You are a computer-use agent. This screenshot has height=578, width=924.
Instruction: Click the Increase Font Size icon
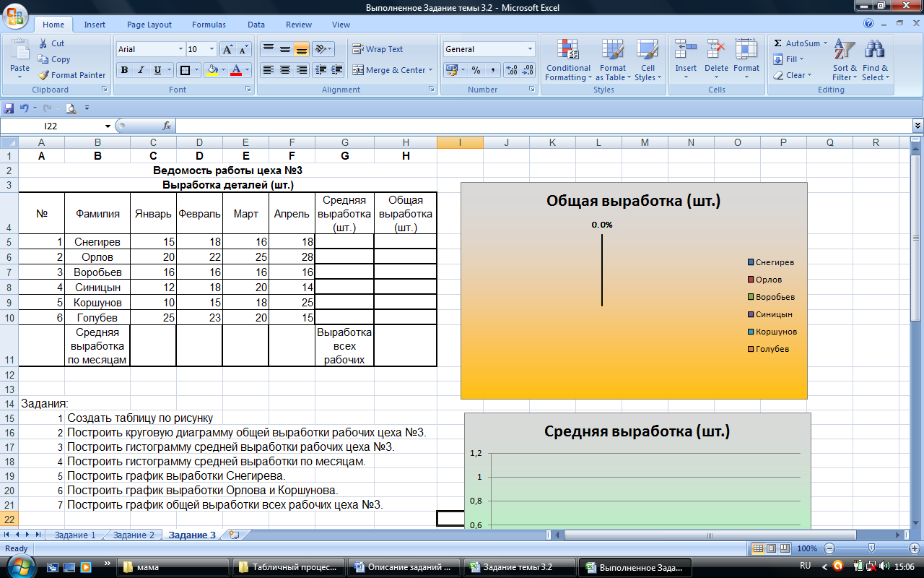227,49
